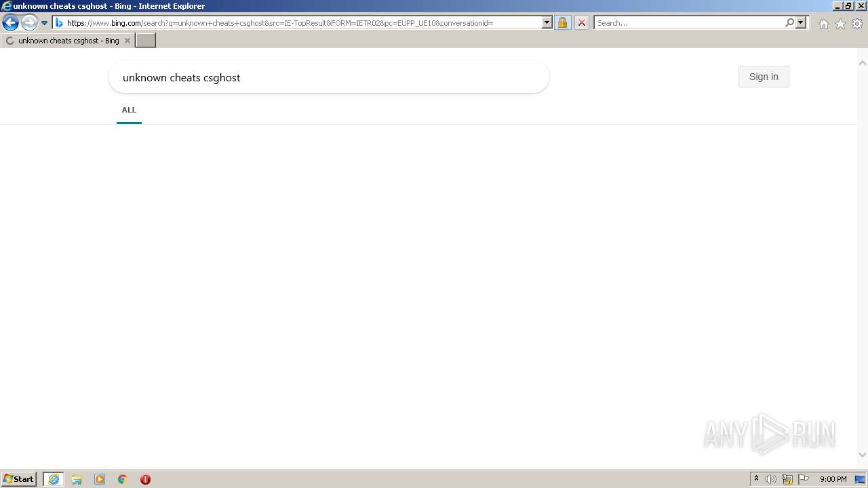Open the security lock report icon
This screenshot has height=488, width=868.
click(x=562, y=22)
